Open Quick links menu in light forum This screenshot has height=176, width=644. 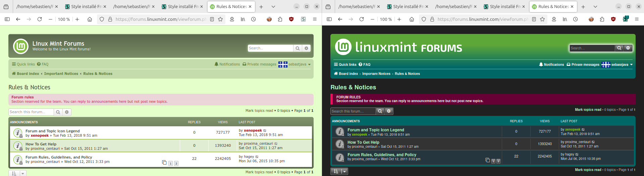tap(23, 64)
